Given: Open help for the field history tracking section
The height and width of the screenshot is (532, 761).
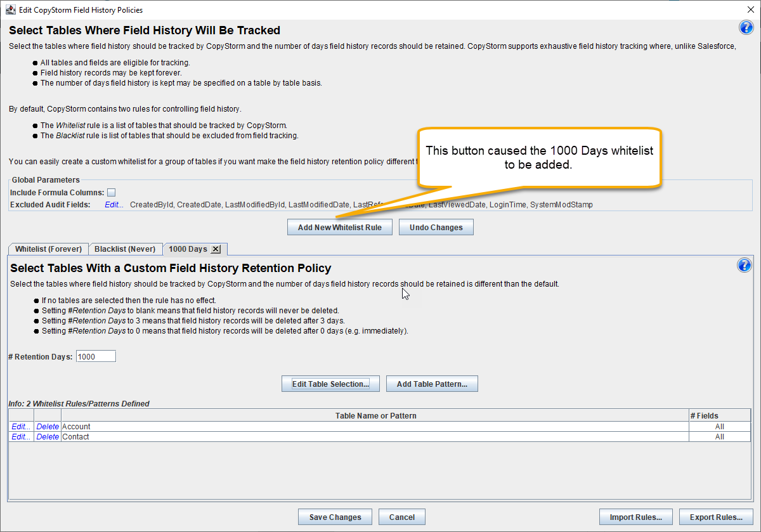Looking at the screenshot, I should tap(746, 27).
